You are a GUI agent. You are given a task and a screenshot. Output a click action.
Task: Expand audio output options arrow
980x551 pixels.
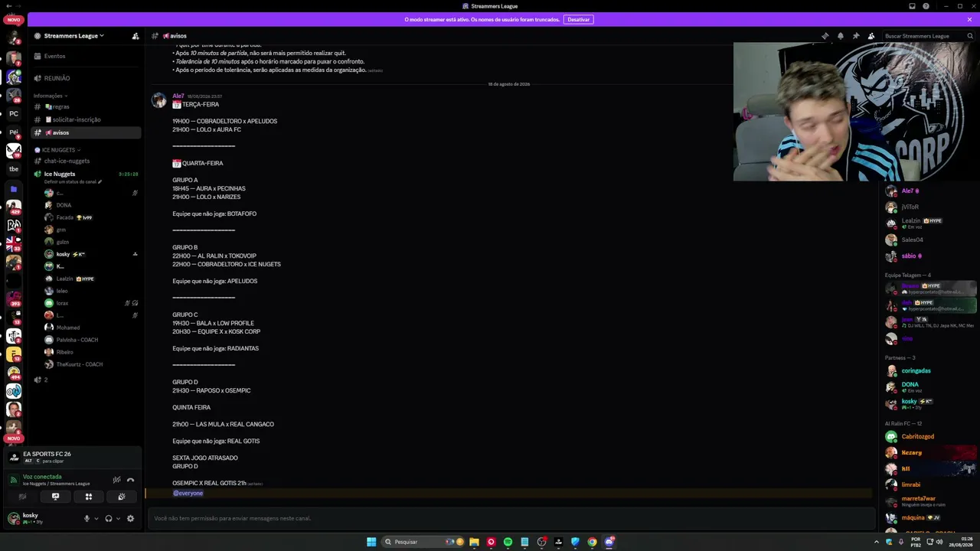coord(118,519)
